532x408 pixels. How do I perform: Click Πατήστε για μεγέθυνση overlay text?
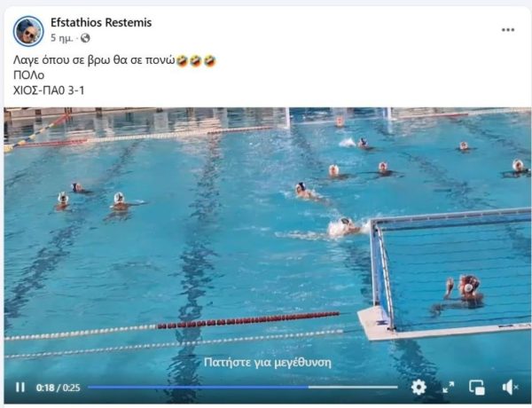pos(268,363)
